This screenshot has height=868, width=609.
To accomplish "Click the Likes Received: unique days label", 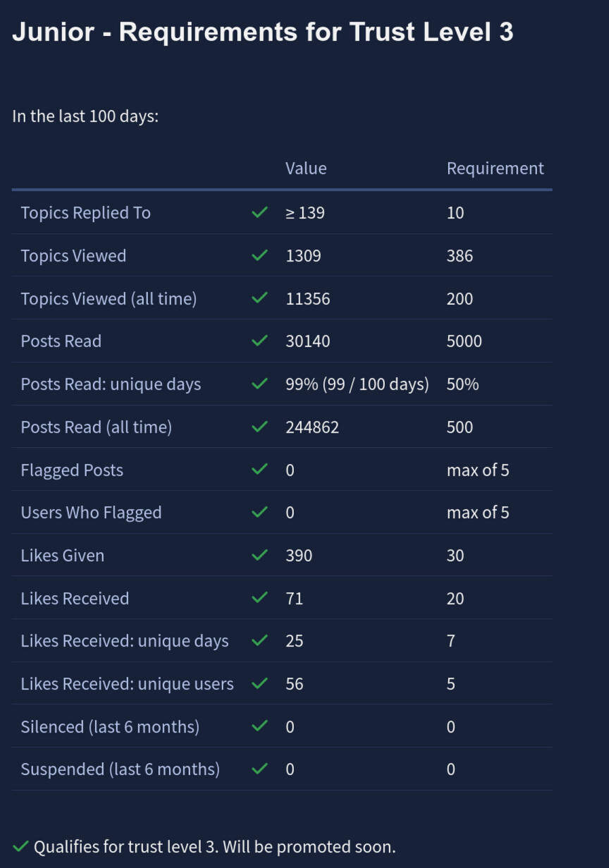I will pos(125,640).
